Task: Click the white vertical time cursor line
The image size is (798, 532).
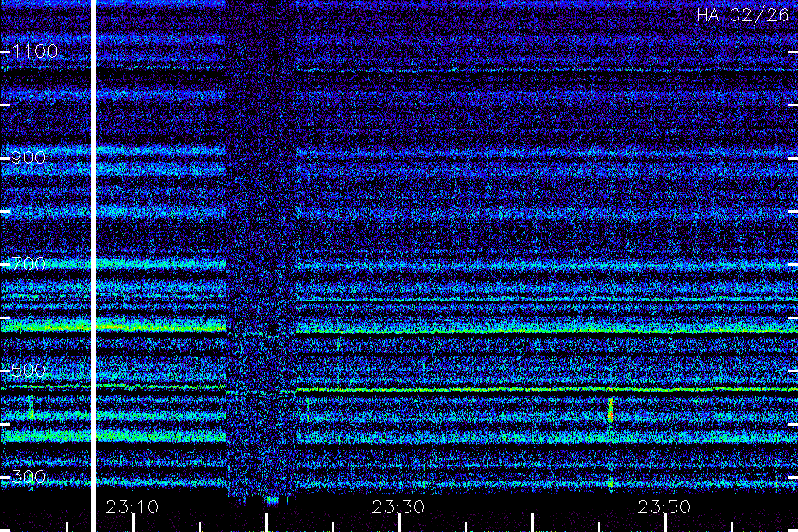Action: pos(94,266)
